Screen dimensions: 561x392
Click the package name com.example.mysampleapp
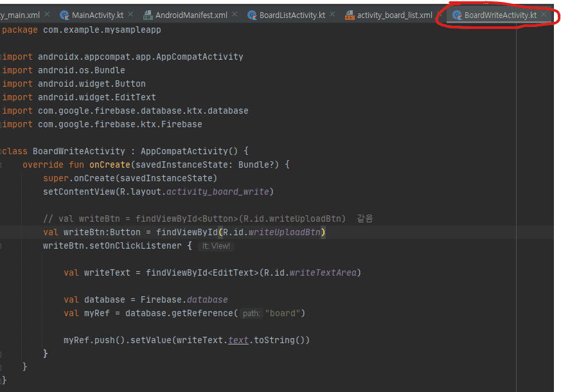102,30
